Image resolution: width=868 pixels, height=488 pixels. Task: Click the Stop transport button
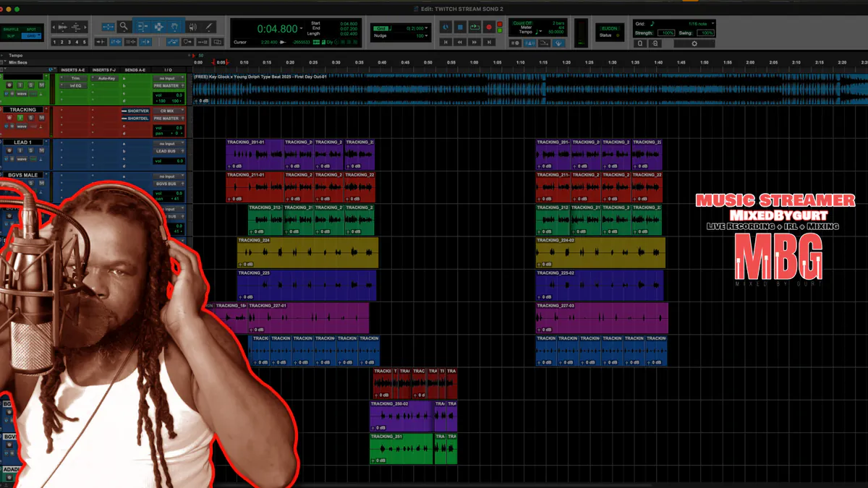[460, 27]
